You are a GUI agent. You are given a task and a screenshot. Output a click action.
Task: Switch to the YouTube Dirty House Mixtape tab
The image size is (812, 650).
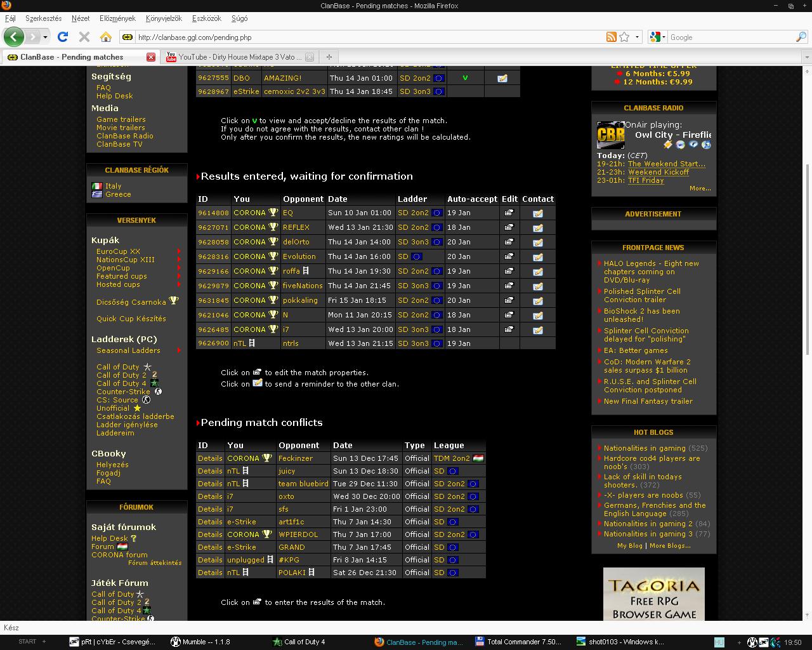tap(240, 57)
